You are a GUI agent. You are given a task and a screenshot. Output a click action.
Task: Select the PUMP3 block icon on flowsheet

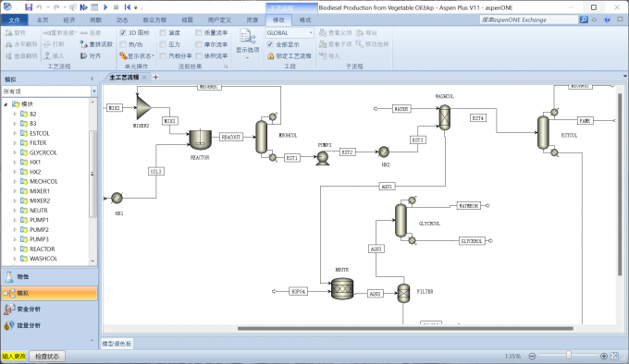(323, 158)
